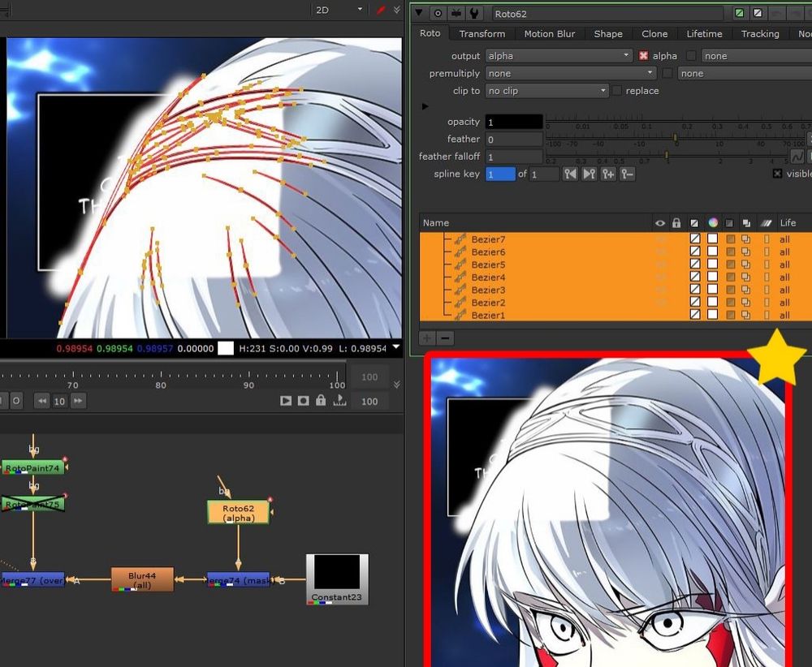812x667 pixels.
Task: Open the Lifetime tab
Action: [704, 33]
